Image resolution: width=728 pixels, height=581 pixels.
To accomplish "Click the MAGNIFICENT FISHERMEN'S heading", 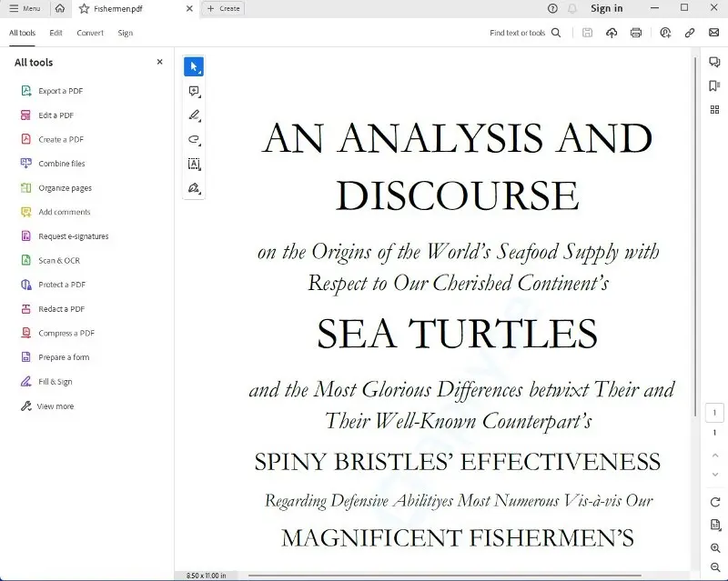I will tap(458, 538).
